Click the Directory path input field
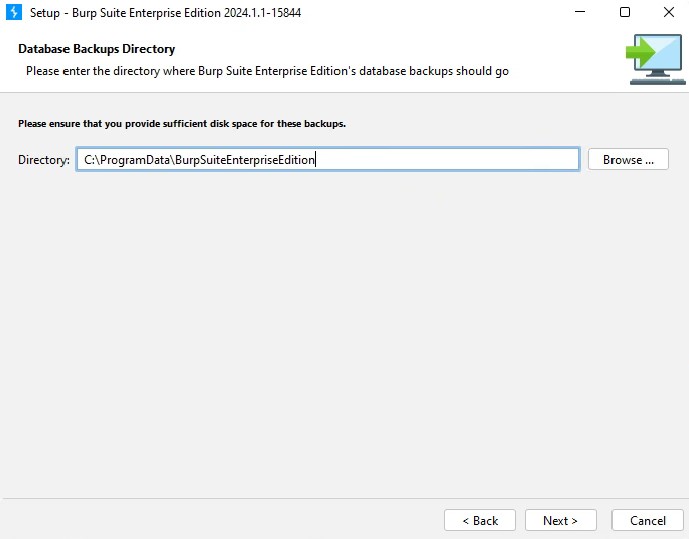 click(328, 159)
